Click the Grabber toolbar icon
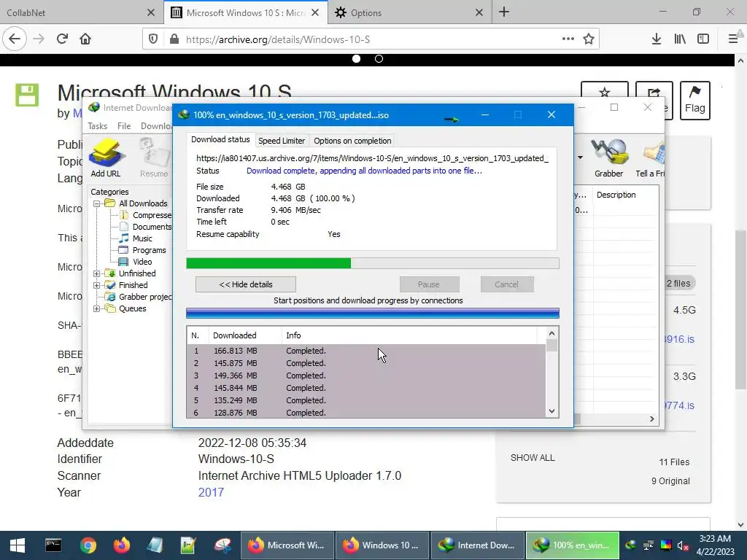The image size is (747, 560). [608, 157]
